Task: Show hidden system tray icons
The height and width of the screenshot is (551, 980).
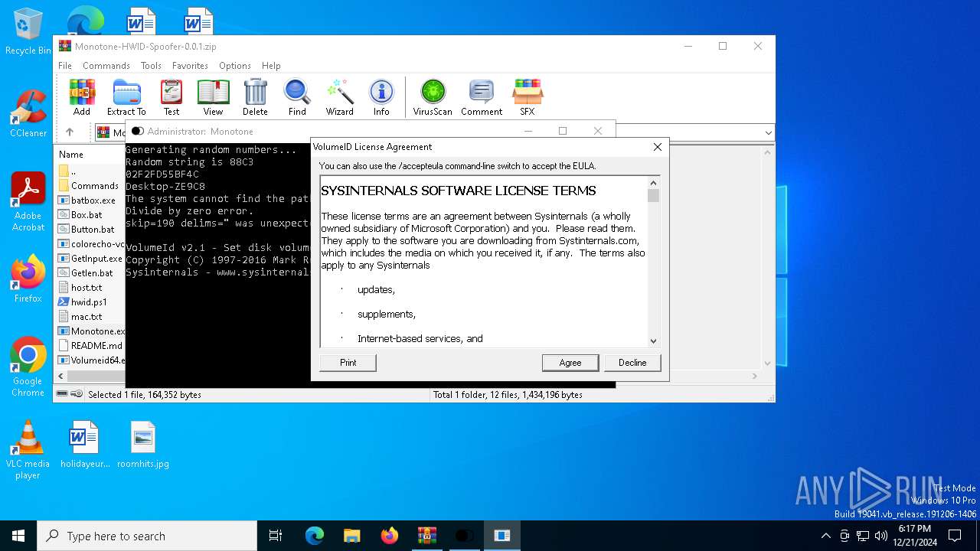Action: [825, 536]
